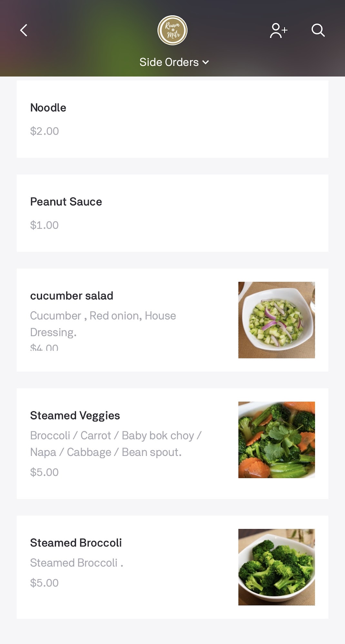345x644 pixels.
Task: View the Steamed Veggies photo
Action: point(276,440)
